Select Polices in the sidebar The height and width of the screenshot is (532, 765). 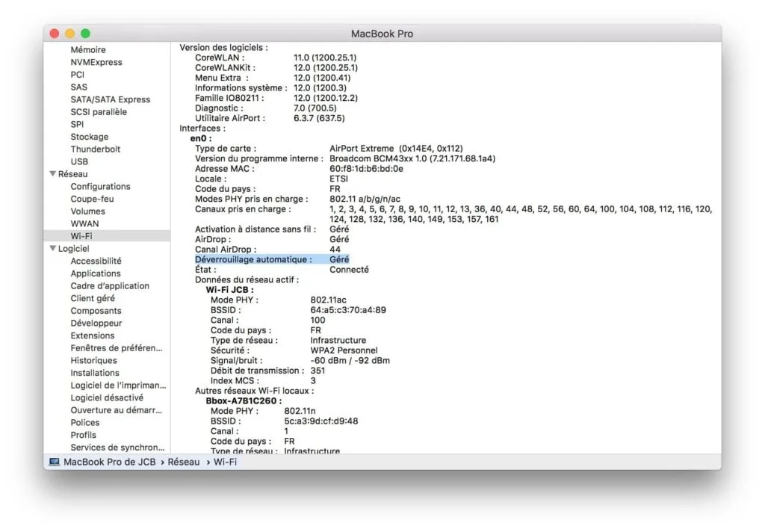tap(85, 423)
